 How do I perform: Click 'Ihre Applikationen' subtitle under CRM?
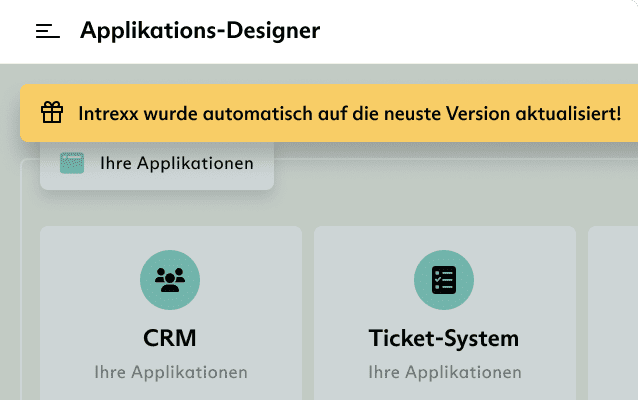click(x=171, y=372)
